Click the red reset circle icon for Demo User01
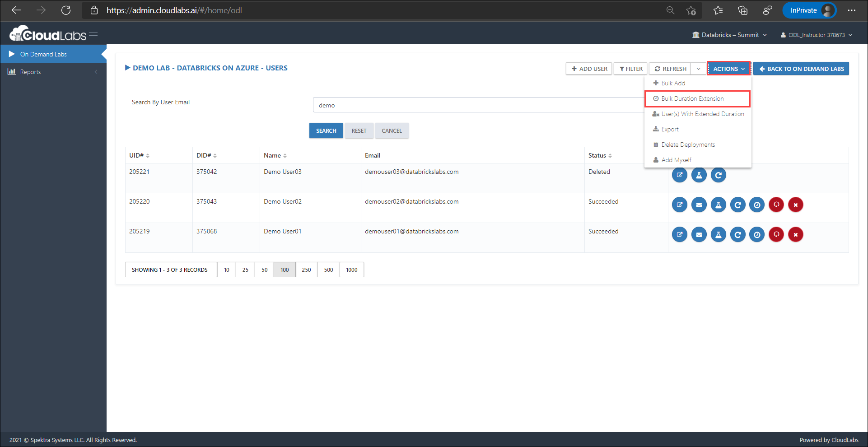This screenshot has width=868, height=447. point(776,234)
